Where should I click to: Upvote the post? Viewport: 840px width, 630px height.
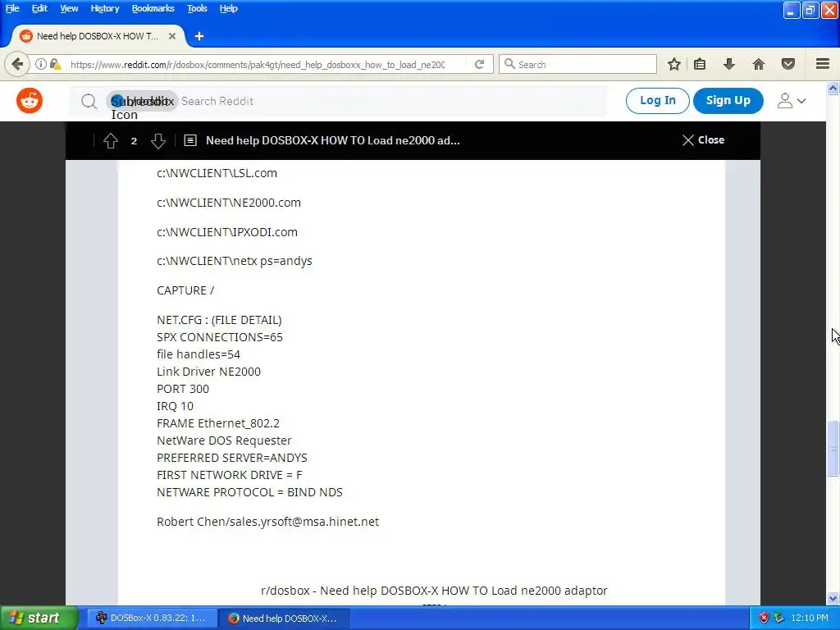(x=111, y=140)
